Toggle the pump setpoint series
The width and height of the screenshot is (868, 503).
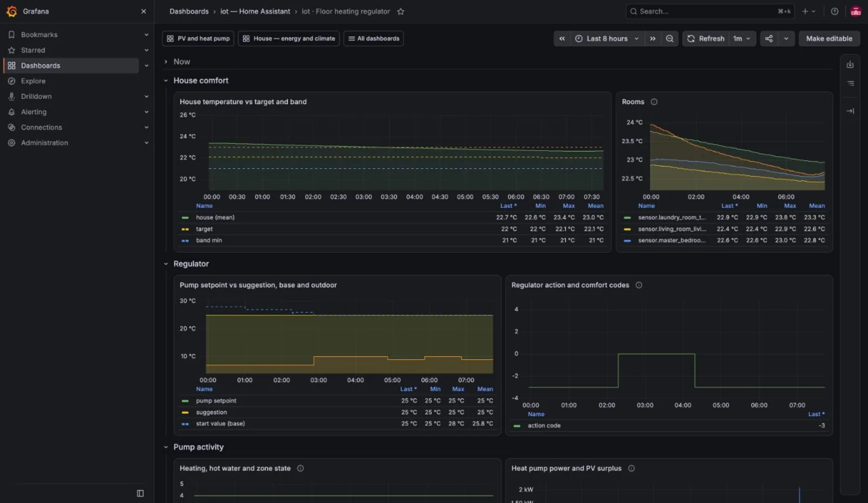pyautogui.click(x=216, y=401)
